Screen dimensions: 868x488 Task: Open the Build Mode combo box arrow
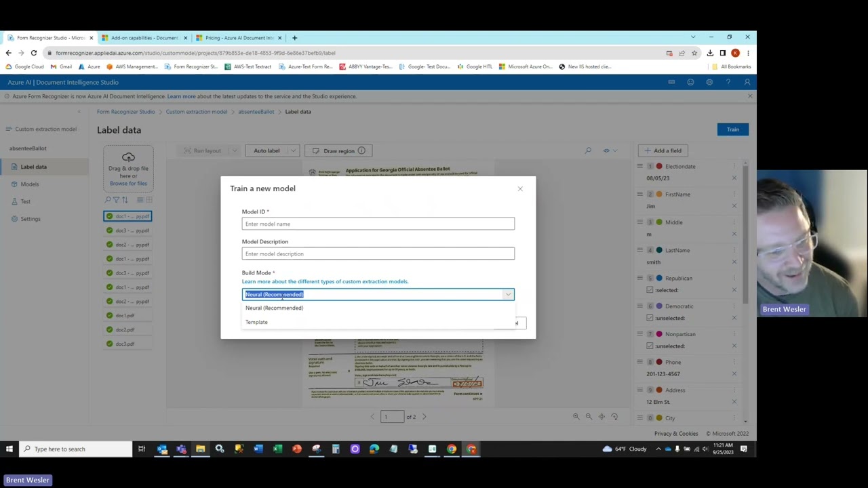click(508, 294)
